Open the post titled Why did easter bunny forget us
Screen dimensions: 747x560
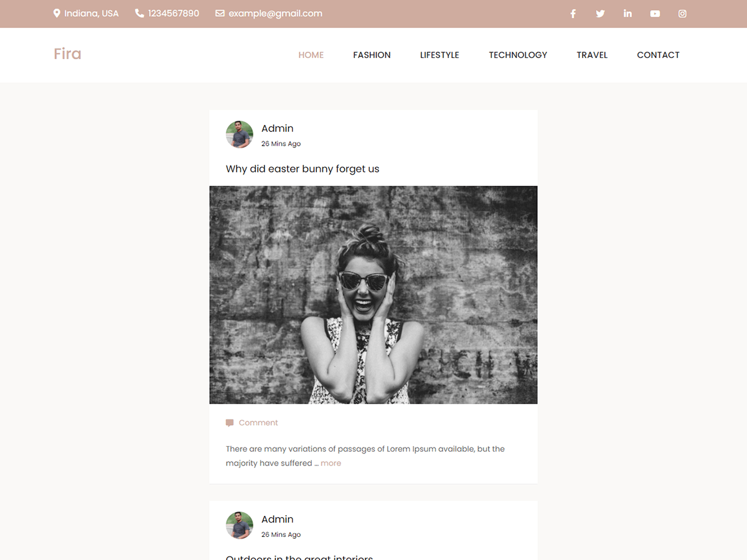point(303,169)
